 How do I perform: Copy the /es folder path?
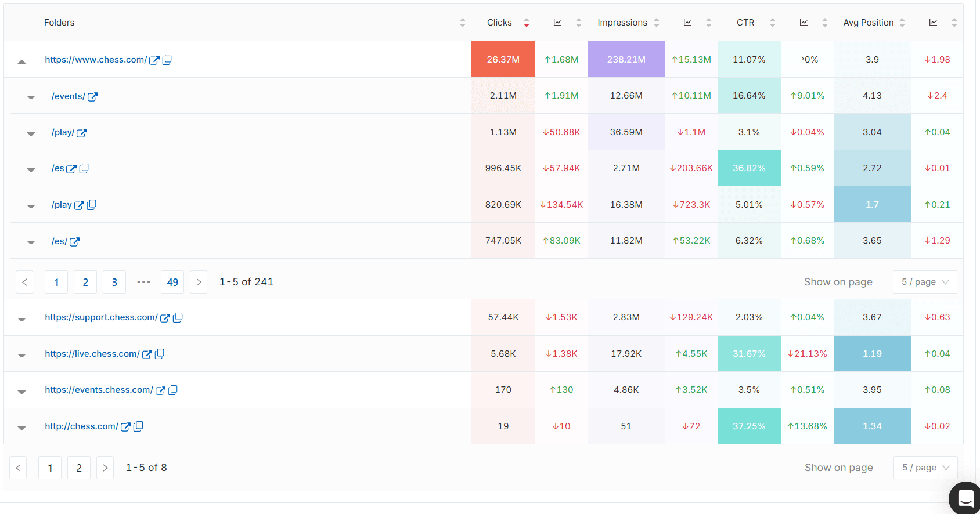tap(84, 168)
